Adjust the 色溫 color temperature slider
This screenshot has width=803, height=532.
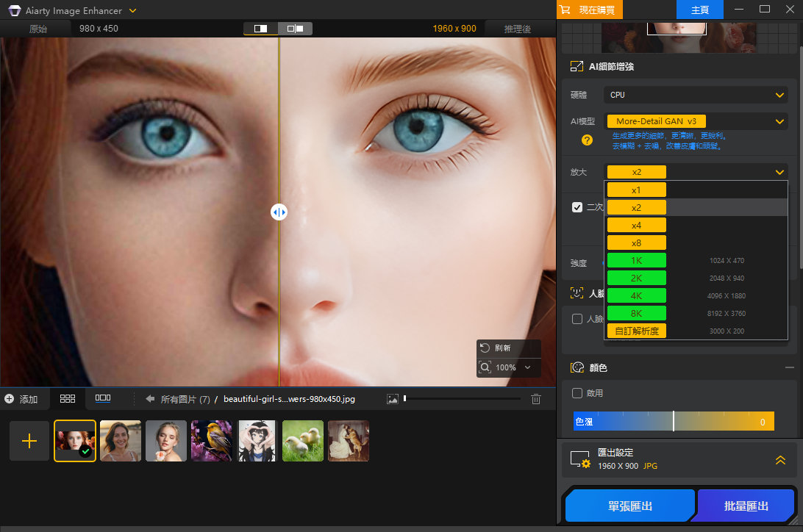click(673, 421)
